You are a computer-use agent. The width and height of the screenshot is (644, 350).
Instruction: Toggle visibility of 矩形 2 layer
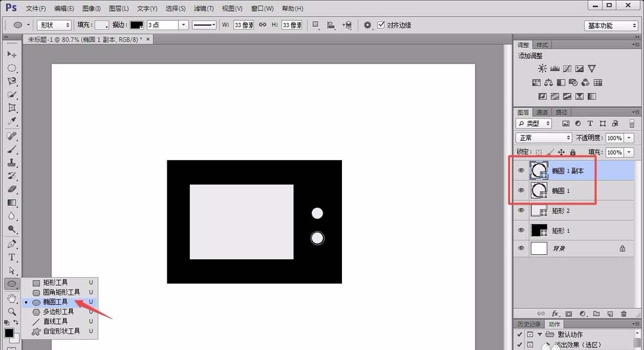coord(522,210)
